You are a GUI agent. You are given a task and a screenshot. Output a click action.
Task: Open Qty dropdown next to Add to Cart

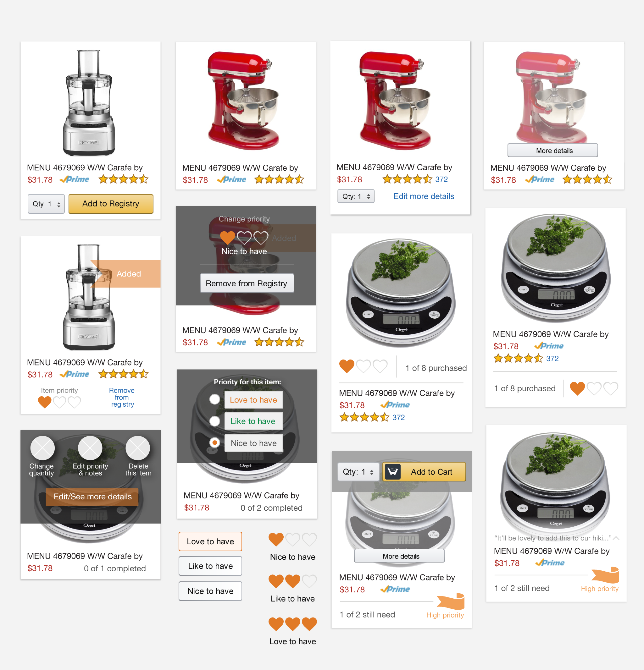(358, 472)
